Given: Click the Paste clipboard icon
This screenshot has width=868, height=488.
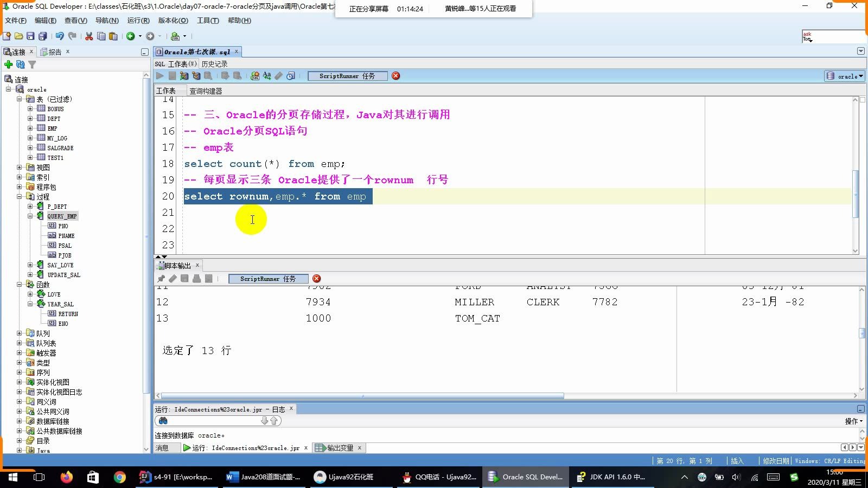Looking at the screenshot, I should point(113,36).
